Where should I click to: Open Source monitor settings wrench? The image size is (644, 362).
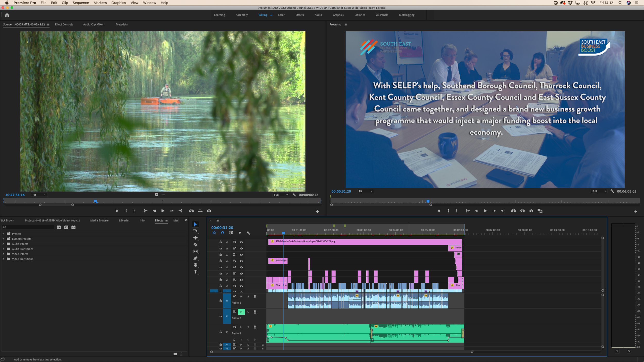[x=294, y=195]
